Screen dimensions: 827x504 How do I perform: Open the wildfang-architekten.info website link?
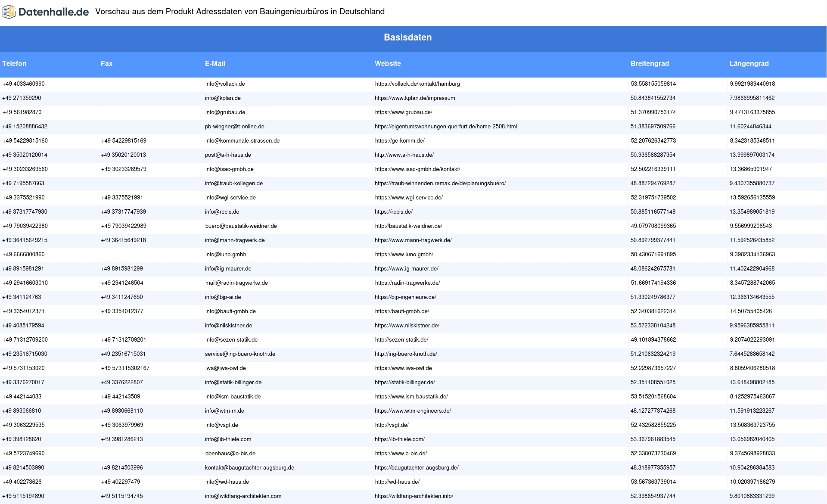coord(414,496)
